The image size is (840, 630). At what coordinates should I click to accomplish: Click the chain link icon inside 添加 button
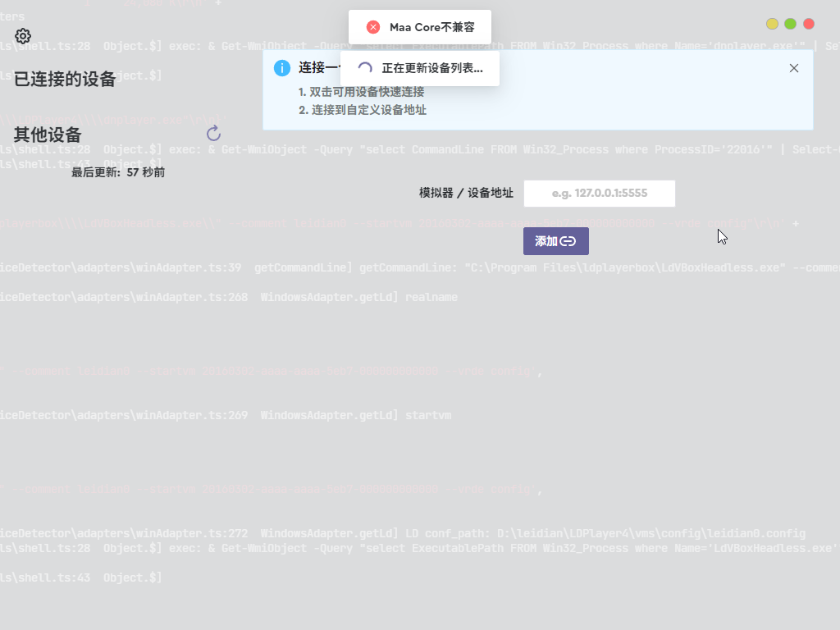pyautogui.click(x=568, y=241)
